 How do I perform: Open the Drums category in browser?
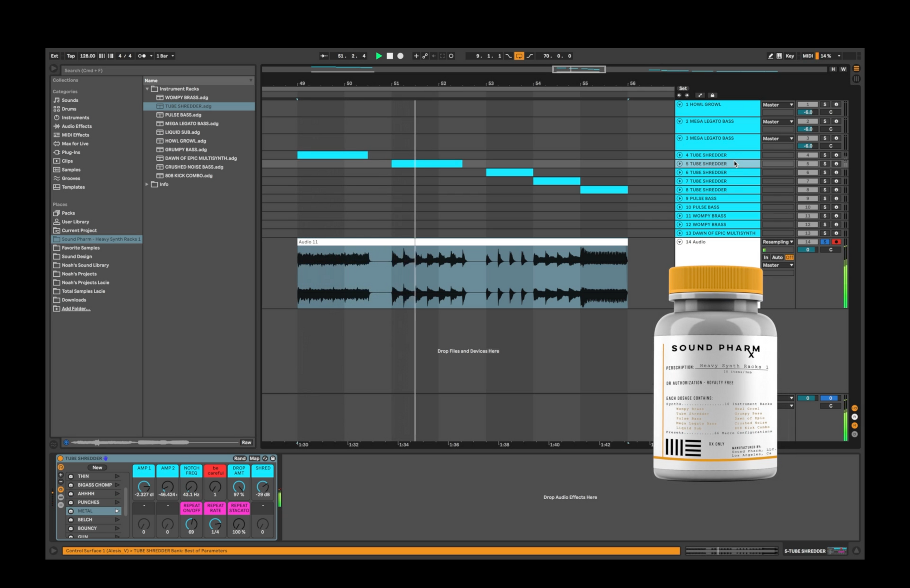pyautogui.click(x=69, y=109)
